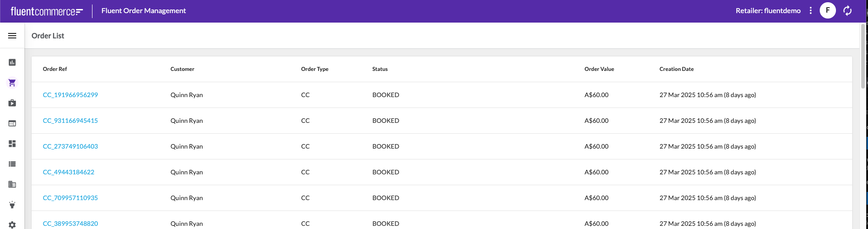Click the card-style sidebar icon
868x229 pixels.
point(12,123)
